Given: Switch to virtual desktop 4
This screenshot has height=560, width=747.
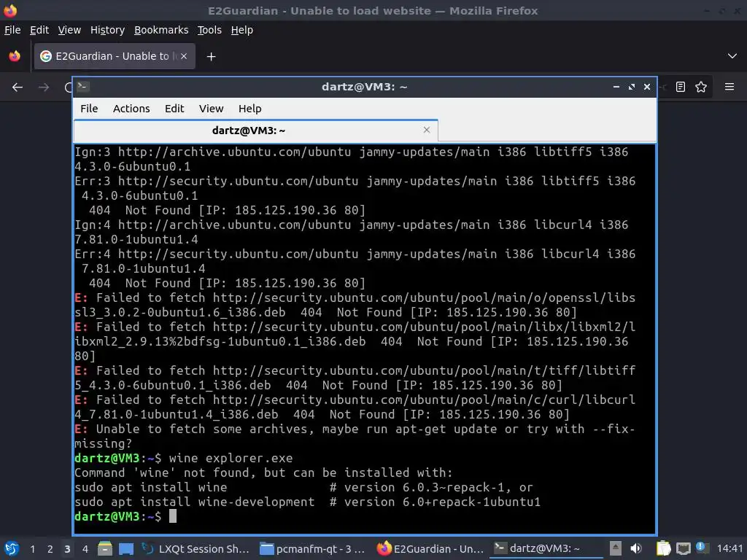Looking at the screenshot, I should point(85,549).
